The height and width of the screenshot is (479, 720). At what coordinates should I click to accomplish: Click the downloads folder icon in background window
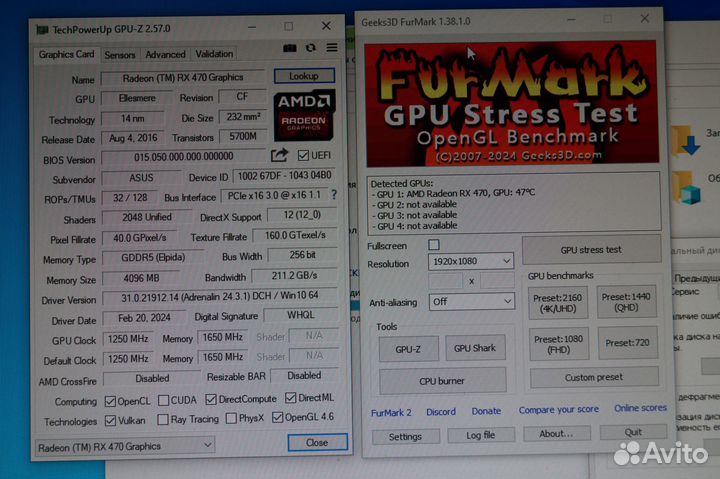[x=685, y=140]
